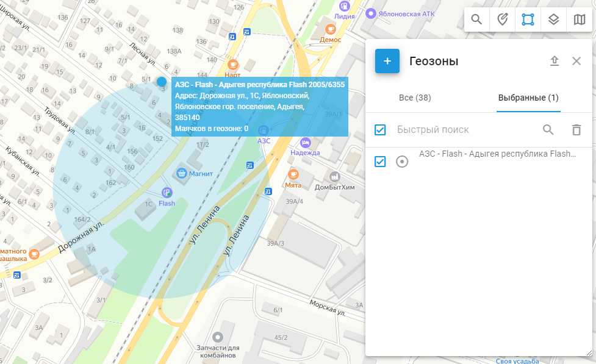Toggle the geozones tool in the toolbar
This screenshot has height=364, width=596.
click(528, 19)
